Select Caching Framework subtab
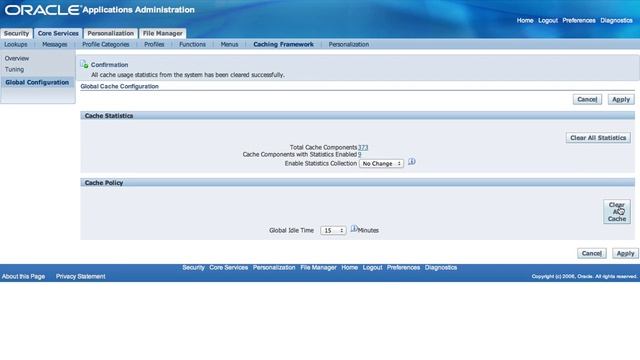The width and height of the screenshot is (640, 360). pos(283,44)
